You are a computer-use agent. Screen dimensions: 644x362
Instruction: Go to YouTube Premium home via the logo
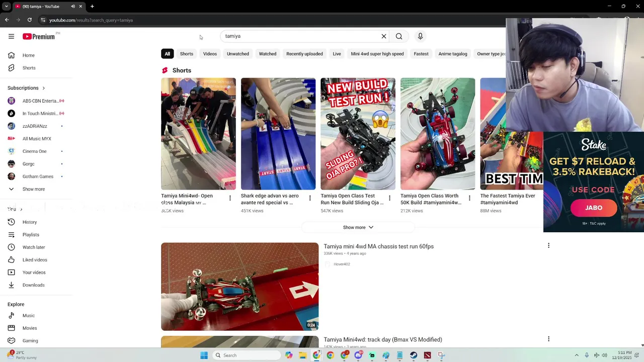point(39,36)
